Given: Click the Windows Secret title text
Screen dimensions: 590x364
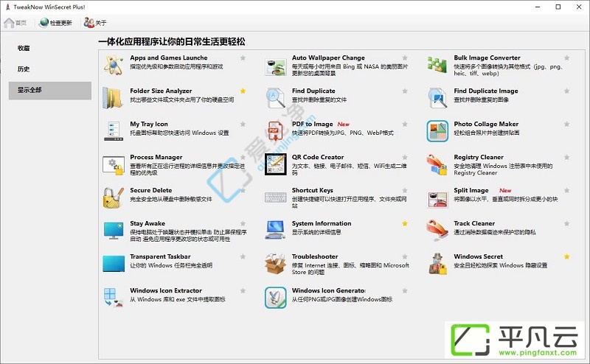Looking at the screenshot, I should coord(478,256).
